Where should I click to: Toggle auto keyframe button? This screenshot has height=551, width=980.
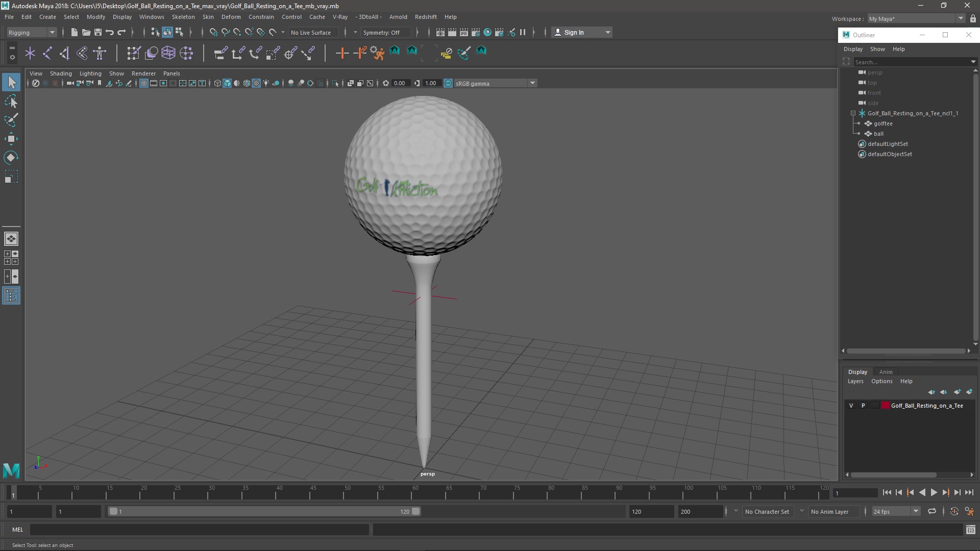[x=954, y=511]
